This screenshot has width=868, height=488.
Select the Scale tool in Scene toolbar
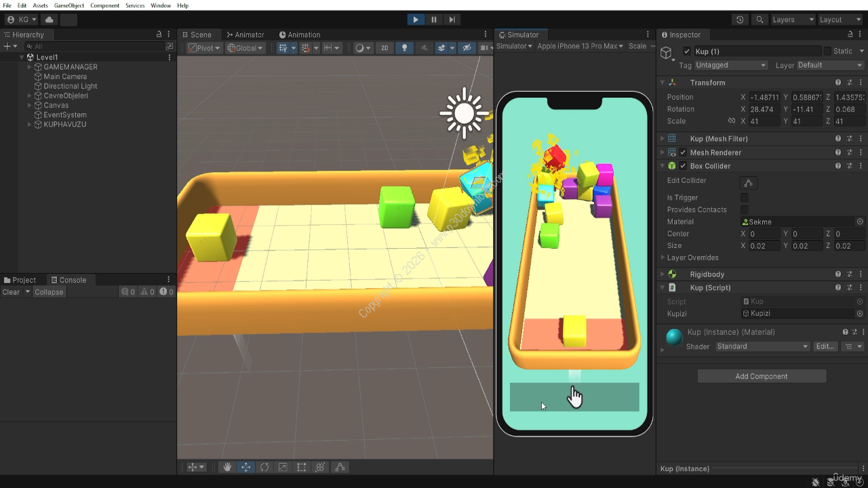tap(283, 467)
